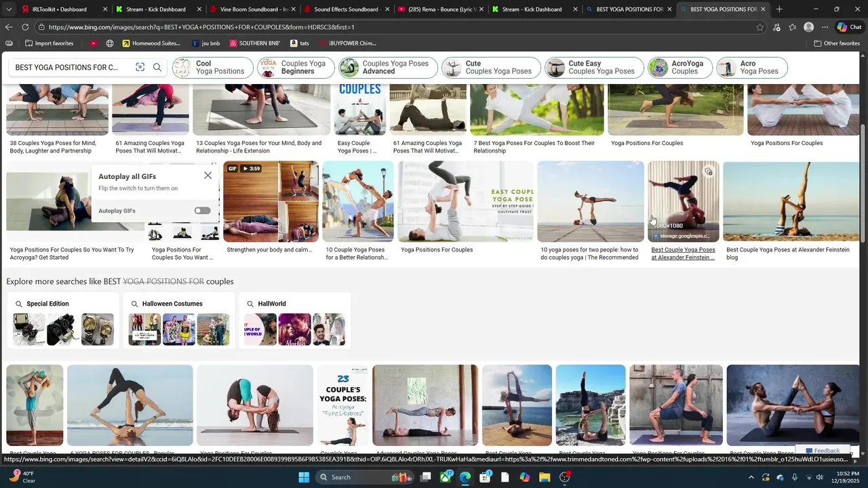Open the Homewood Suites bookmark
This screenshot has height=488, width=868.
[151, 43]
